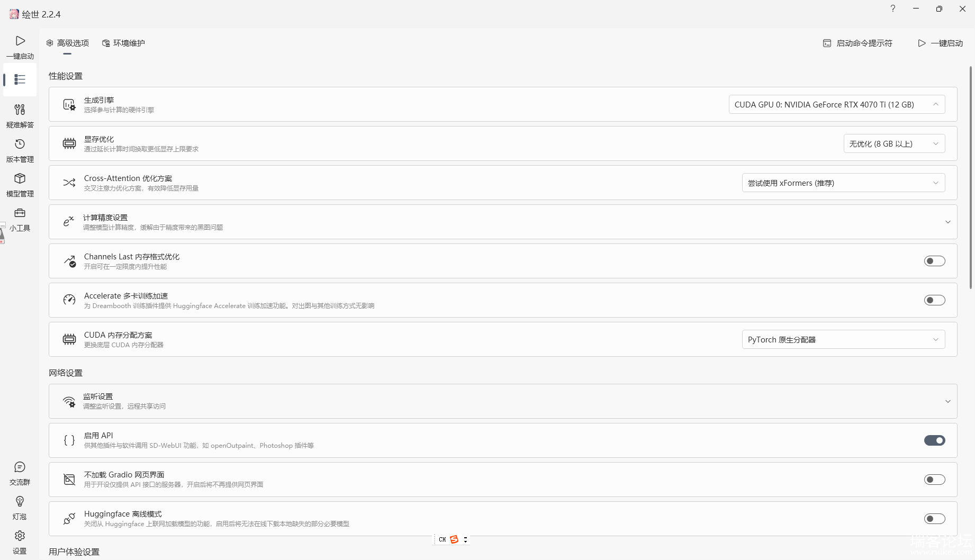Click the CUDA 内存分配方案 chip icon

click(x=69, y=339)
